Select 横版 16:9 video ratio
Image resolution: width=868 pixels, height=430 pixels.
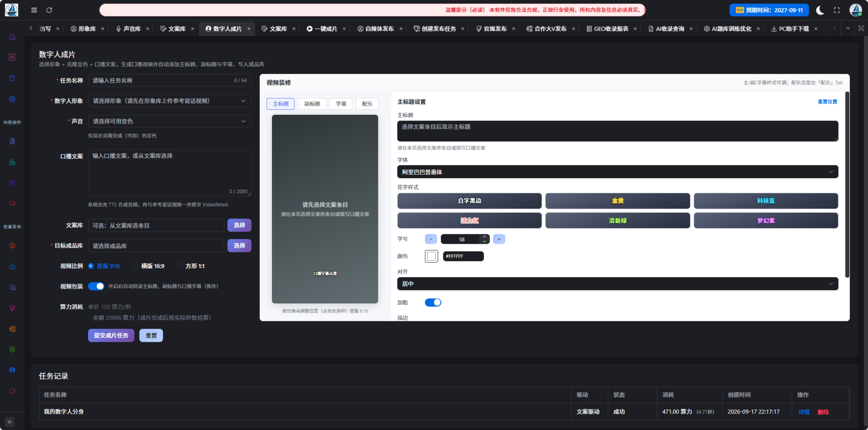148,266
